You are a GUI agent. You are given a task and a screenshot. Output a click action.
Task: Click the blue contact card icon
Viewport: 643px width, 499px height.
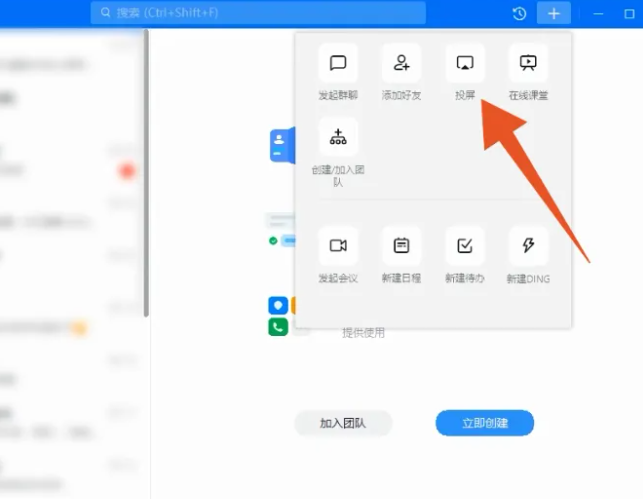click(278, 145)
